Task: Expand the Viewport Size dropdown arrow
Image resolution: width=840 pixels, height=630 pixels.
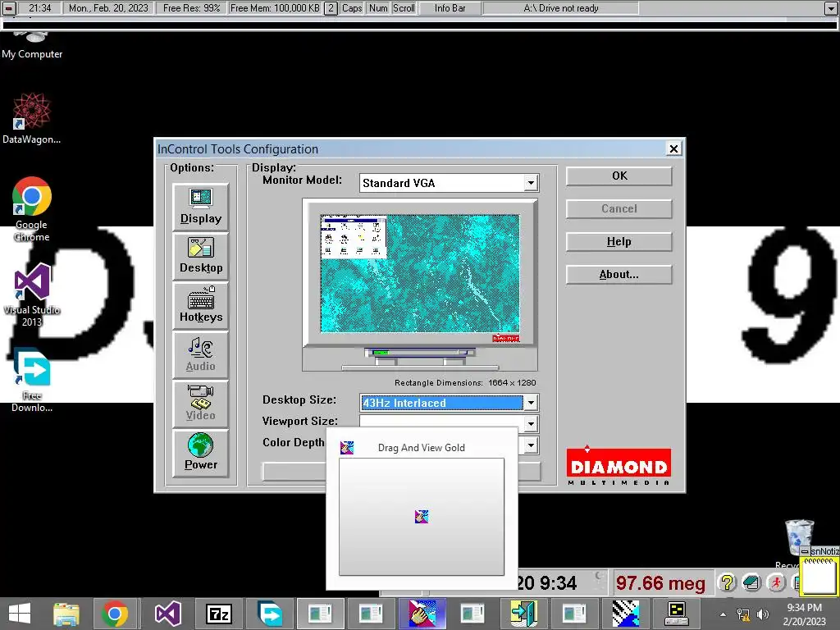Action: [x=531, y=424]
